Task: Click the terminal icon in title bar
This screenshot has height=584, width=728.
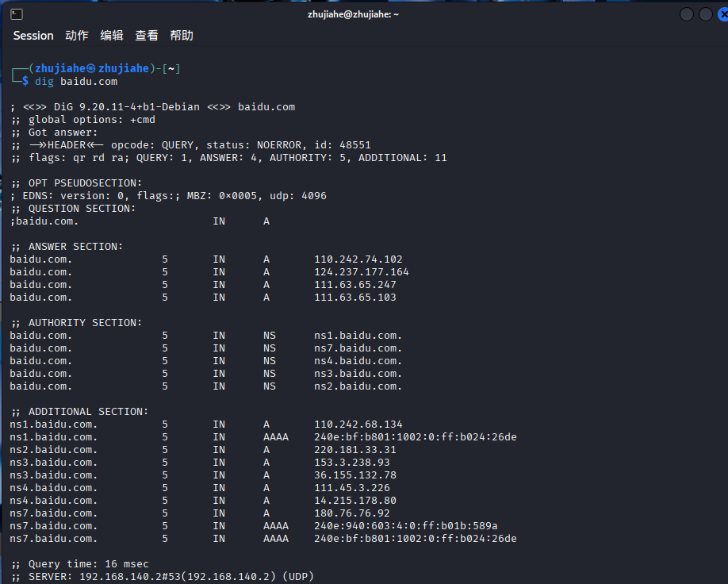Action: pyautogui.click(x=16, y=14)
